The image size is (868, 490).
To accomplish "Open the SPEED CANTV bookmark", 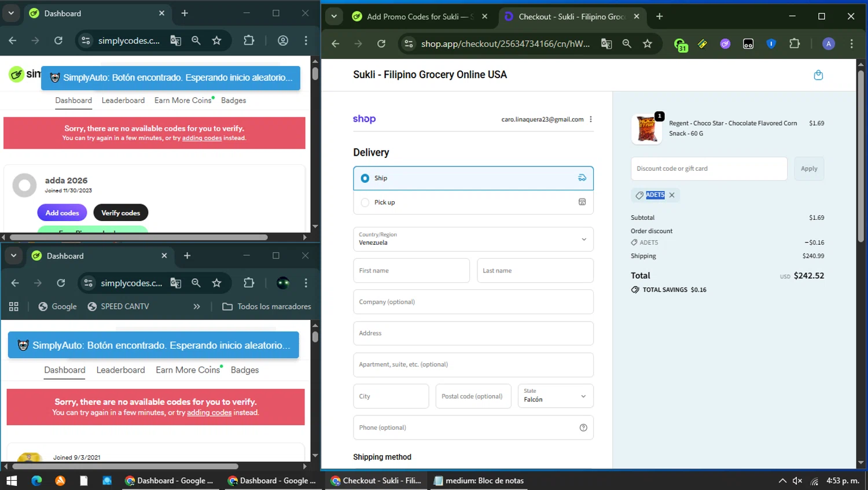I will [119, 307].
